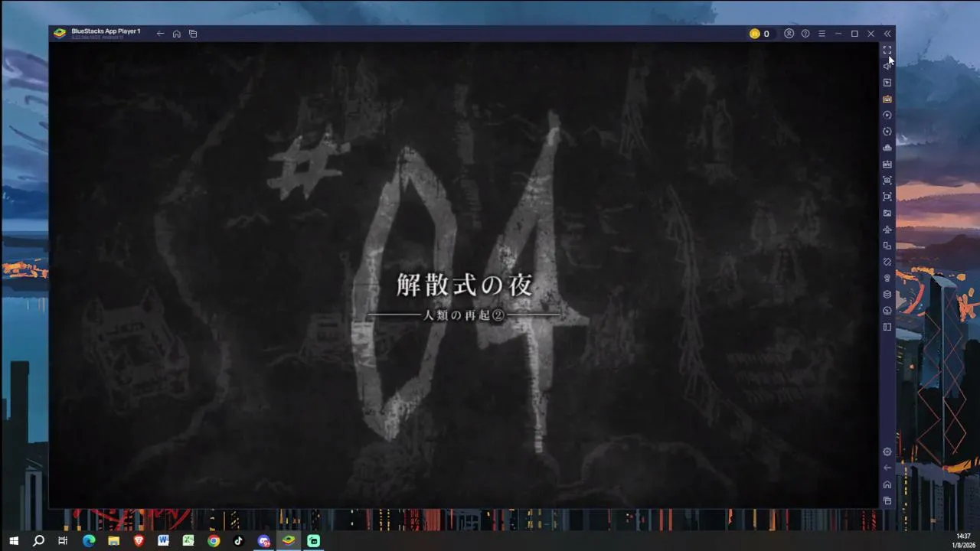
Task: Open the help question mark icon
Action: (x=805, y=34)
